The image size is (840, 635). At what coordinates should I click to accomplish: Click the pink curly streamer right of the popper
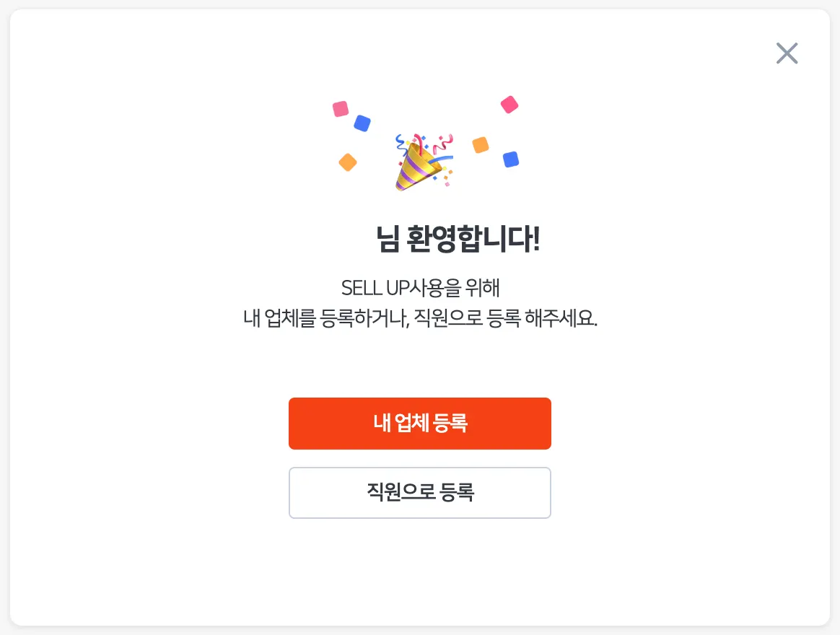[x=445, y=144]
